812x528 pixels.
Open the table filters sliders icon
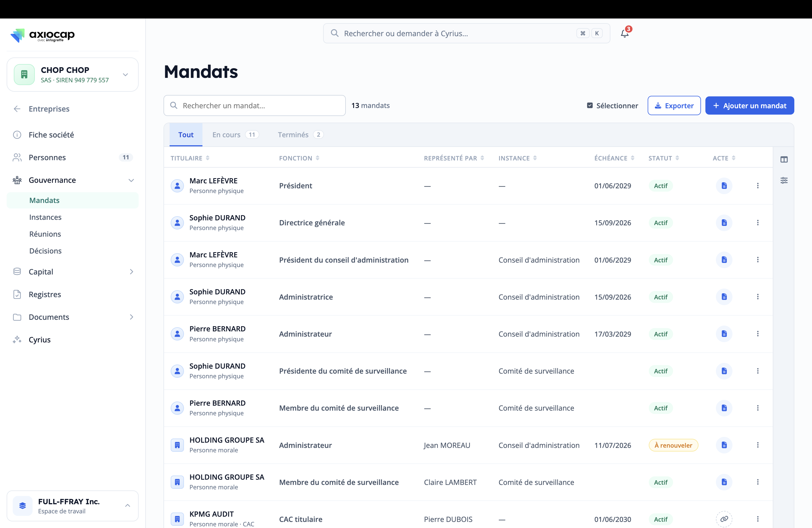pyautogui.click(x=784, y=180)
